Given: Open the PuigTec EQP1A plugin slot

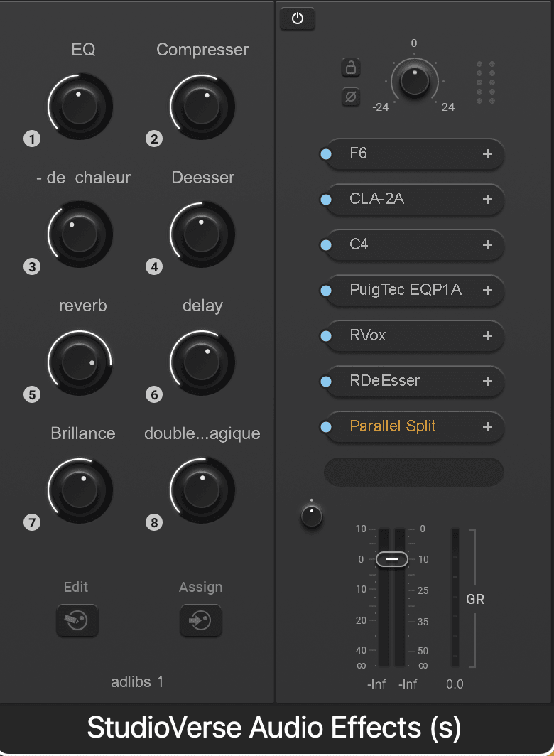Looking at the screenshot, I should click(x=415, y=290).
